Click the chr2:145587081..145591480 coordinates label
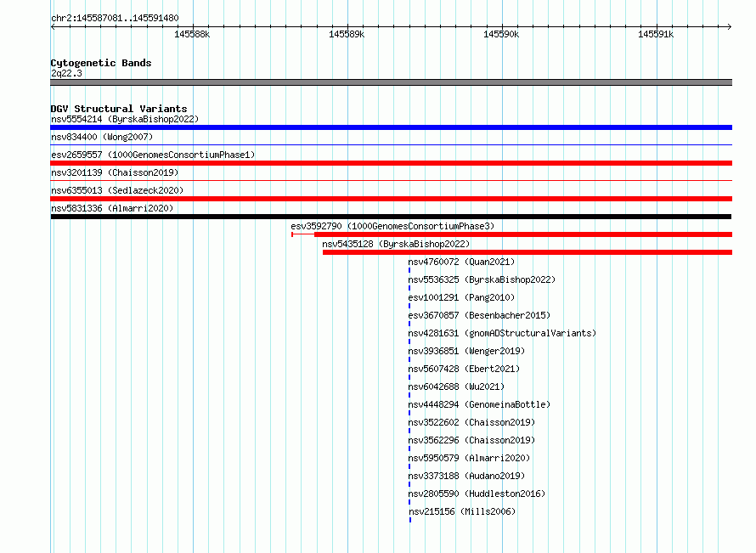This screenshot has height=553, width=756. tap(115, 18)
